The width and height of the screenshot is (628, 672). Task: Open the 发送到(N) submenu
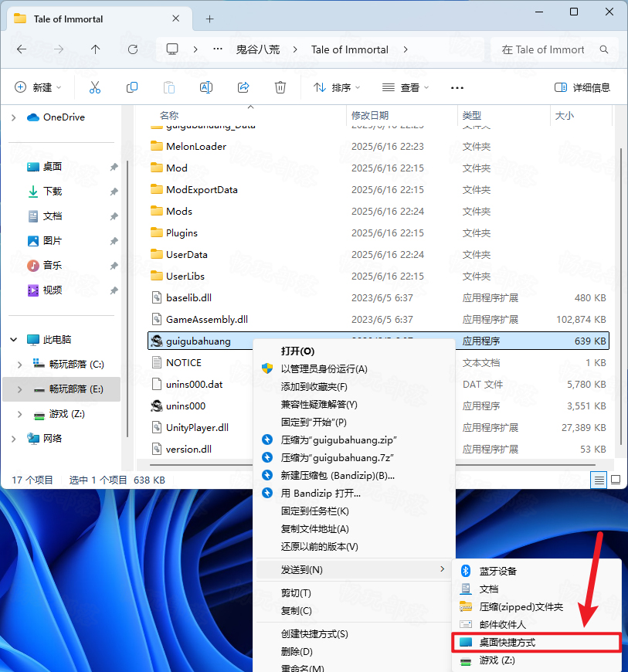pos(354,569)
